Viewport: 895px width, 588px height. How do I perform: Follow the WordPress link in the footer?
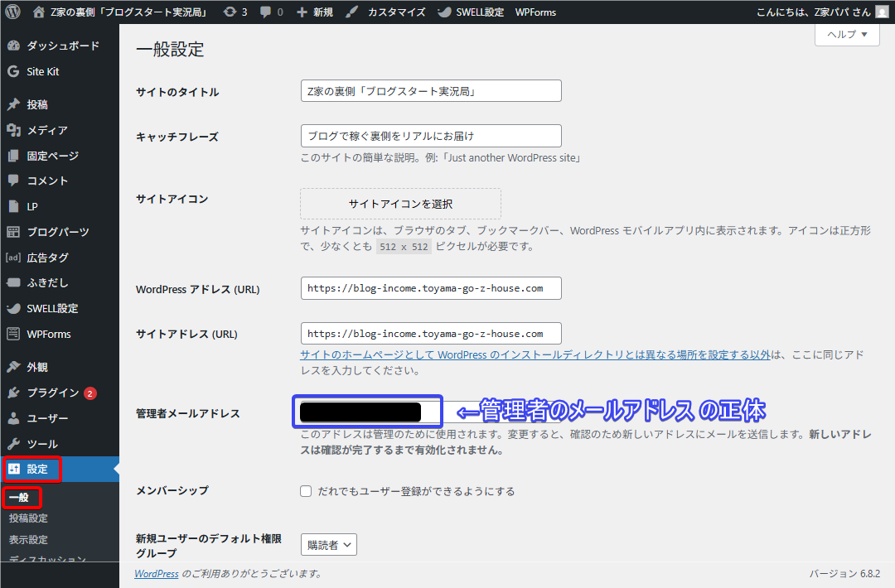[x=157, y=573]
